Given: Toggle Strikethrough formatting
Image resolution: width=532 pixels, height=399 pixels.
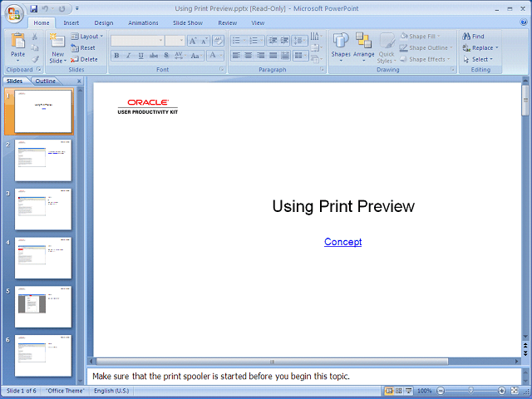Looking at the screenshot, I should 153,56.
